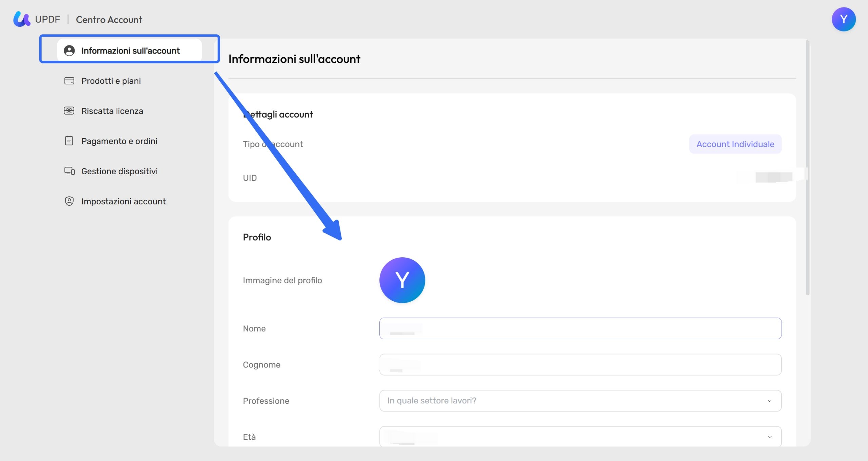This screenshot has width=868, height=461.
Task: Click the gift icon beside Riscatta licenza
Action: pos(69,111)
